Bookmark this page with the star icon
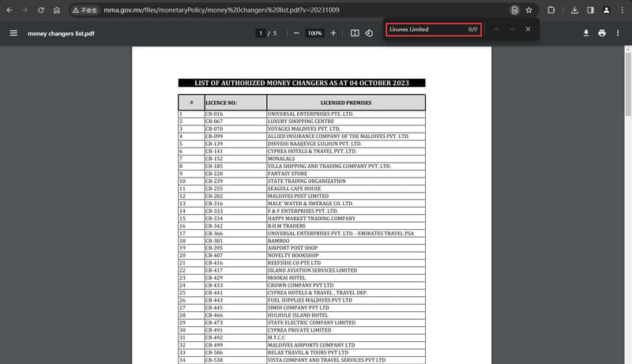The image size is (632, 364). (x=529, y=10)
